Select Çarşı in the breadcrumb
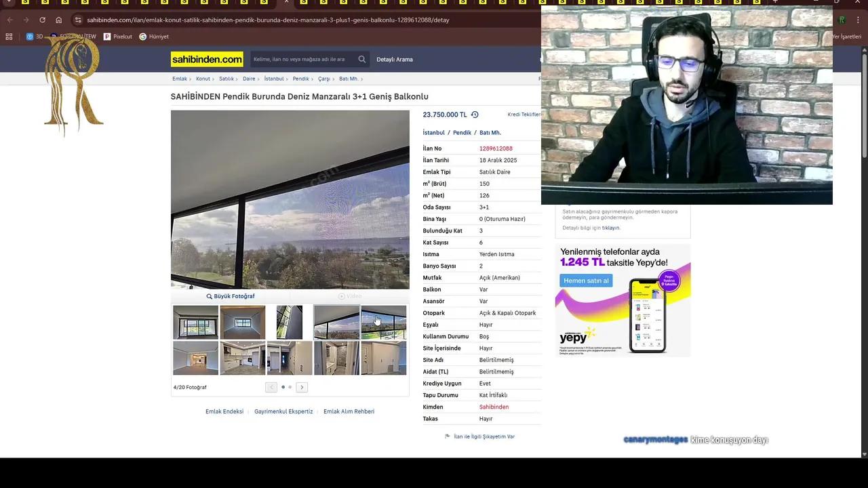The height and width of the screenshot is (488, 868). click(324, 79)
